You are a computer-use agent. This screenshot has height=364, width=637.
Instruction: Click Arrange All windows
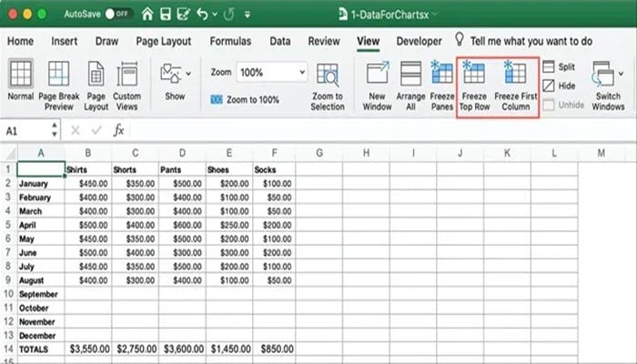[410, 86]
